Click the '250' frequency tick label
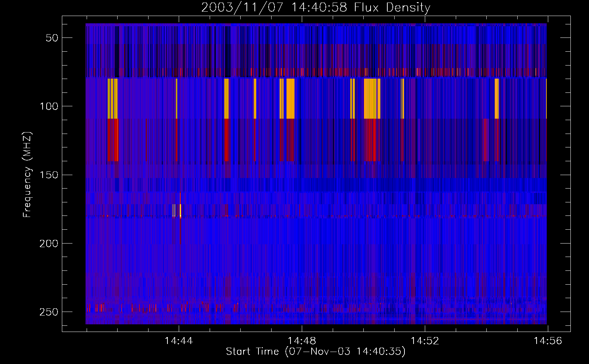The image size is (589, 364). (49, 312)
